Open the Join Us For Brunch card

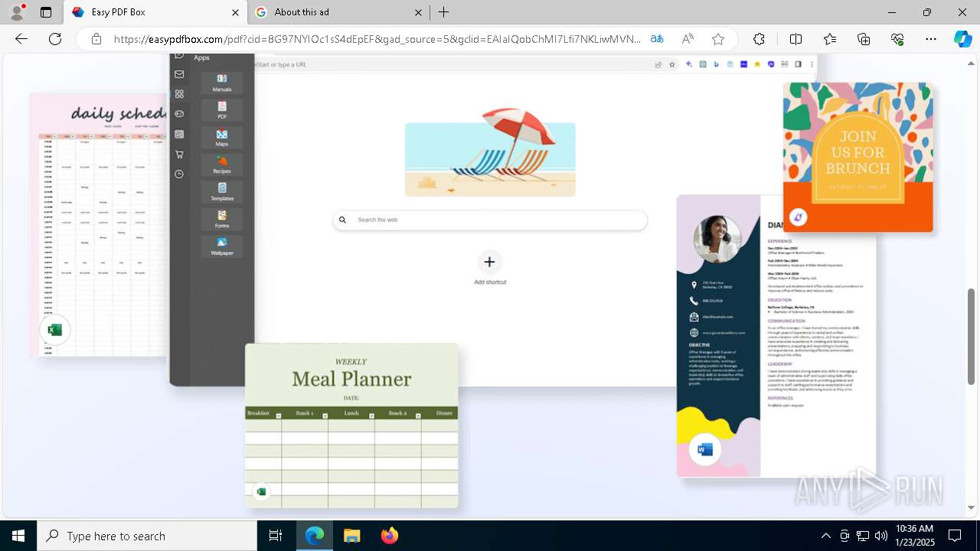[857, 157]
